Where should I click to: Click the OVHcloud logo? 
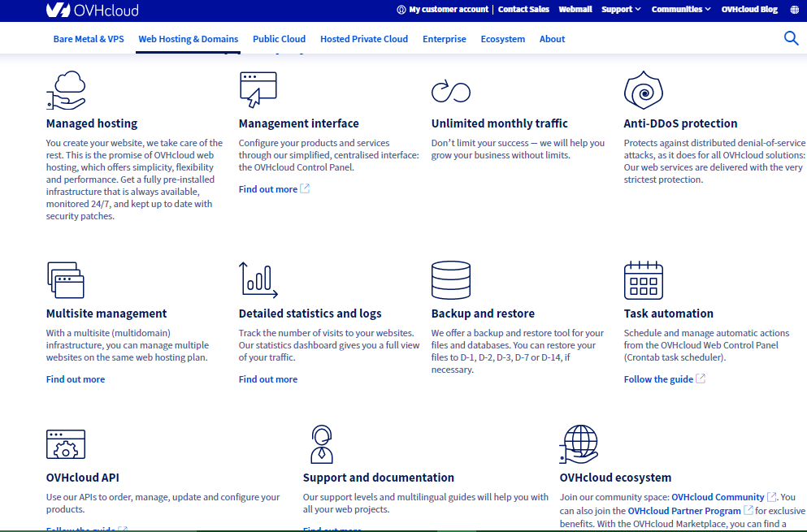[92, 10]
